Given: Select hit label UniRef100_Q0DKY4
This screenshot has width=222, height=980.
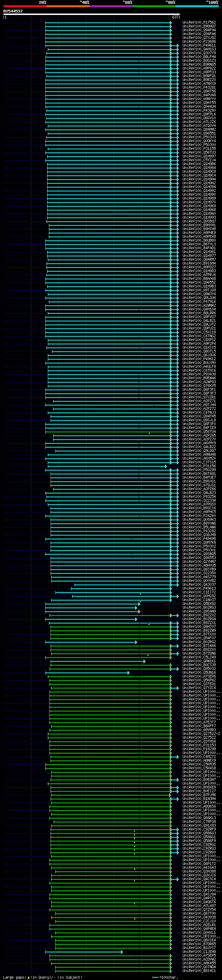Looking at the screenshot, I should point(199,141).
